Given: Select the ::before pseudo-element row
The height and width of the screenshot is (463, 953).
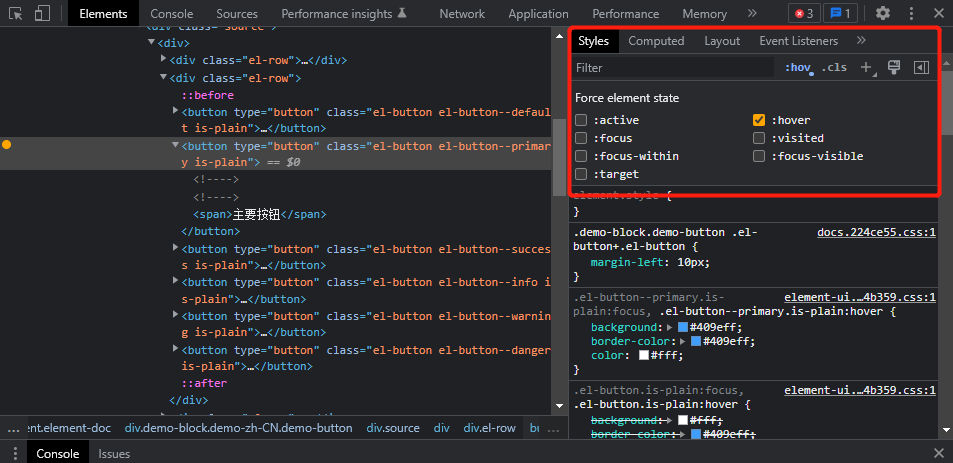Looking at the screenshot, I should coord(208,95).
